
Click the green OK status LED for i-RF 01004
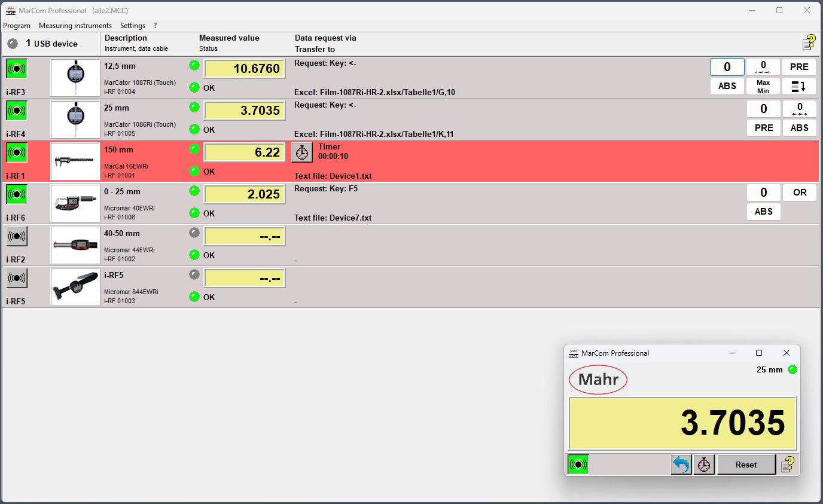[194, 87]
